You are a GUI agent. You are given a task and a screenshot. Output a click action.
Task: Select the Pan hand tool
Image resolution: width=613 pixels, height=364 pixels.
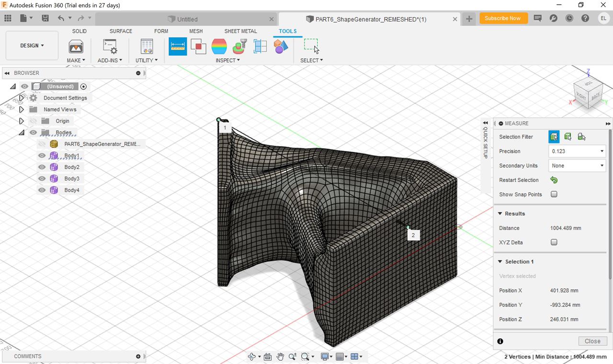(280, 356)
